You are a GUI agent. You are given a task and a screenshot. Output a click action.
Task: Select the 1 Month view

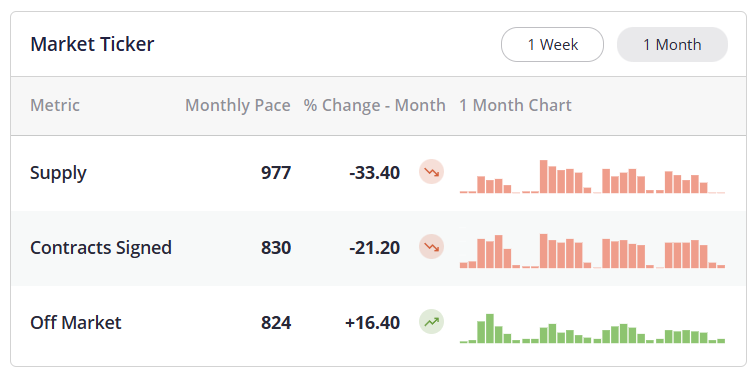[672, 44]
